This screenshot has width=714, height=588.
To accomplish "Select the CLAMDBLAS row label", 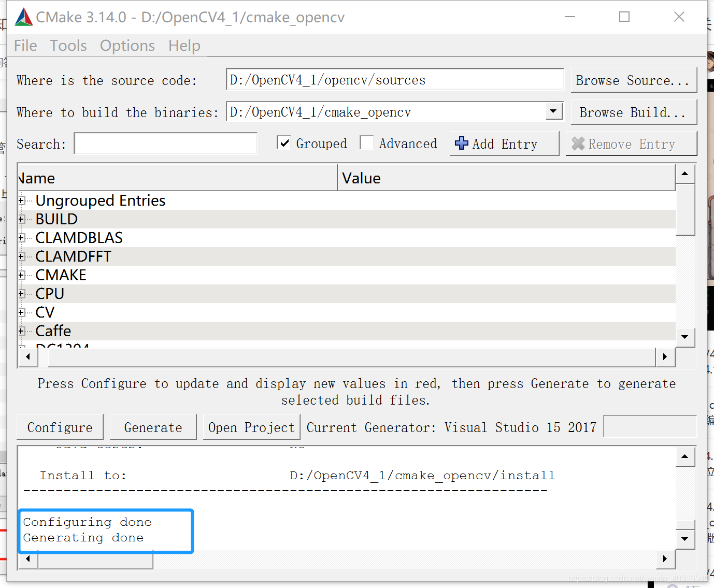I will [x=79, y=238].
